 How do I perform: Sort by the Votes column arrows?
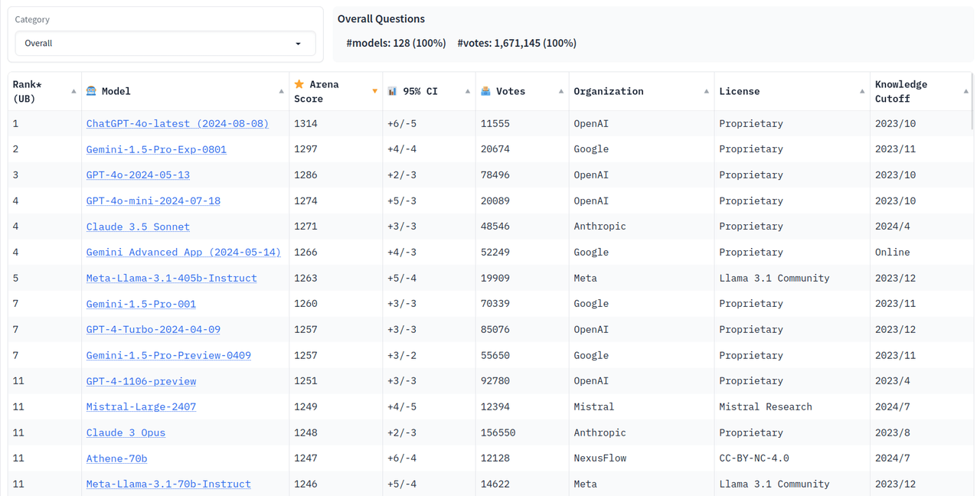[561, 91]
